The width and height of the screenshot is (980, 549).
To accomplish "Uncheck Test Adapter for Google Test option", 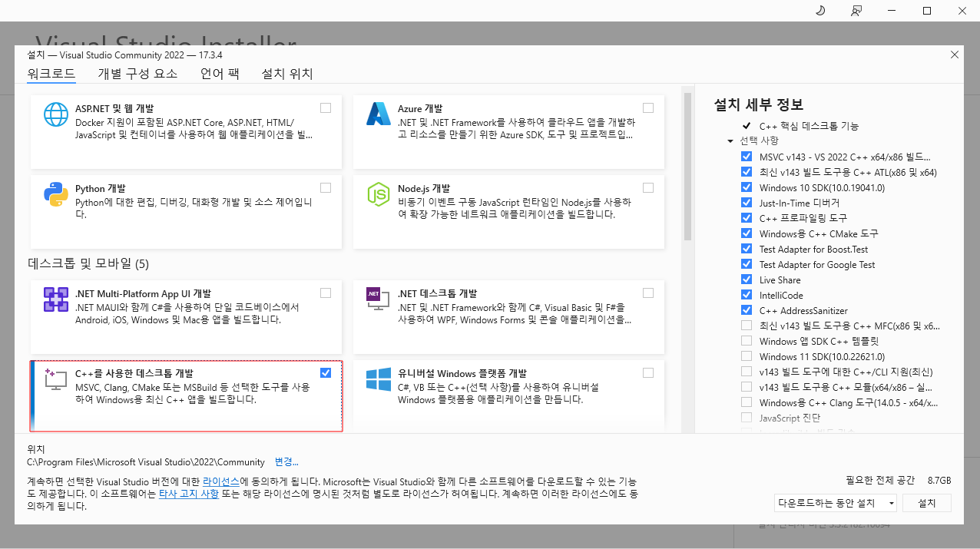I will pyautogui.click(x=747, y=264).
